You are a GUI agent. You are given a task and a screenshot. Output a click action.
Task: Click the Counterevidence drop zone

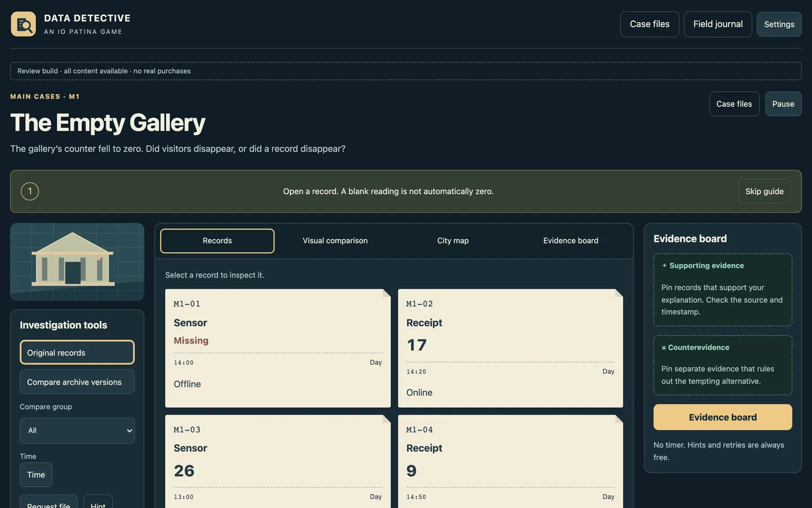tap(723, 365)
